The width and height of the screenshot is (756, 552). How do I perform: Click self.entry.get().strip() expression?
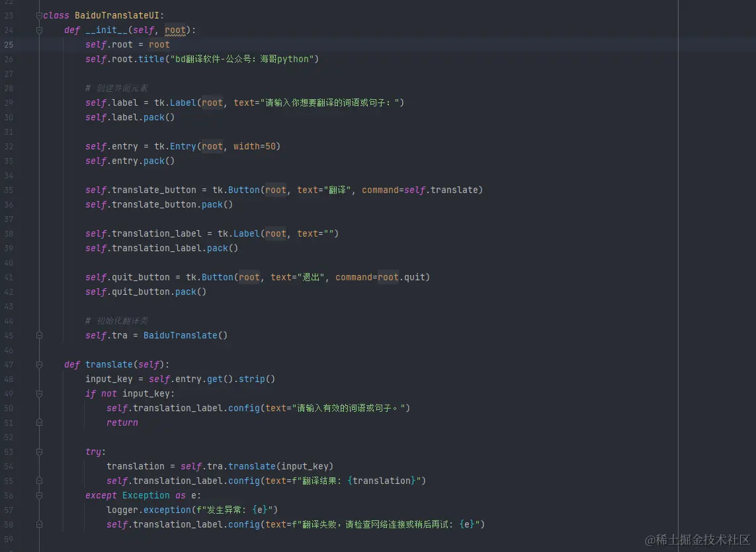click(212, 379)
